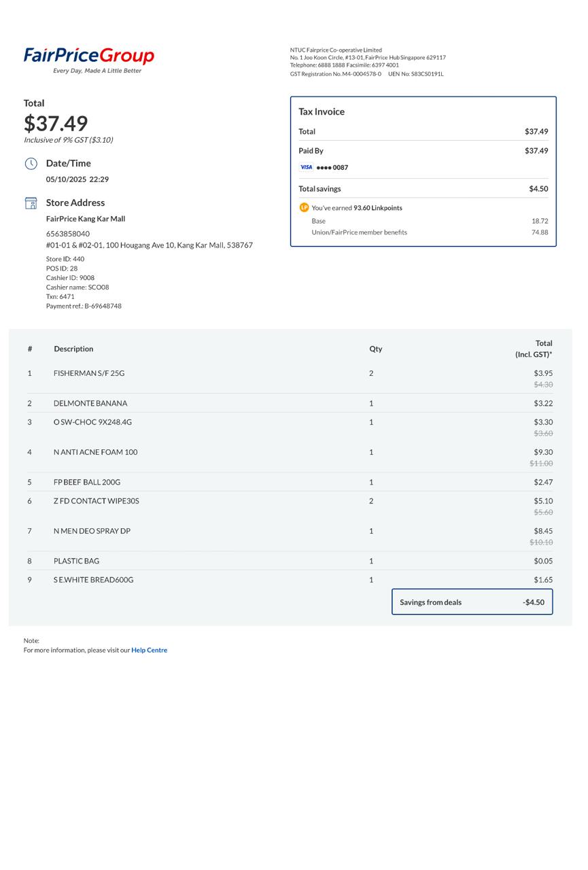This screenshot has height=870, width=588.
Task: Click the Savings from deals box
Action: point(472,602)
